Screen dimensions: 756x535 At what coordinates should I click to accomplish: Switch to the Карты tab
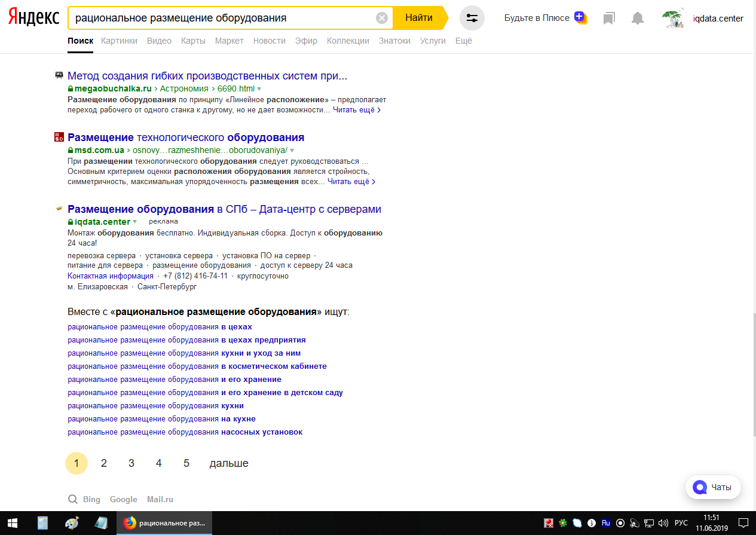tap(193, 41)
